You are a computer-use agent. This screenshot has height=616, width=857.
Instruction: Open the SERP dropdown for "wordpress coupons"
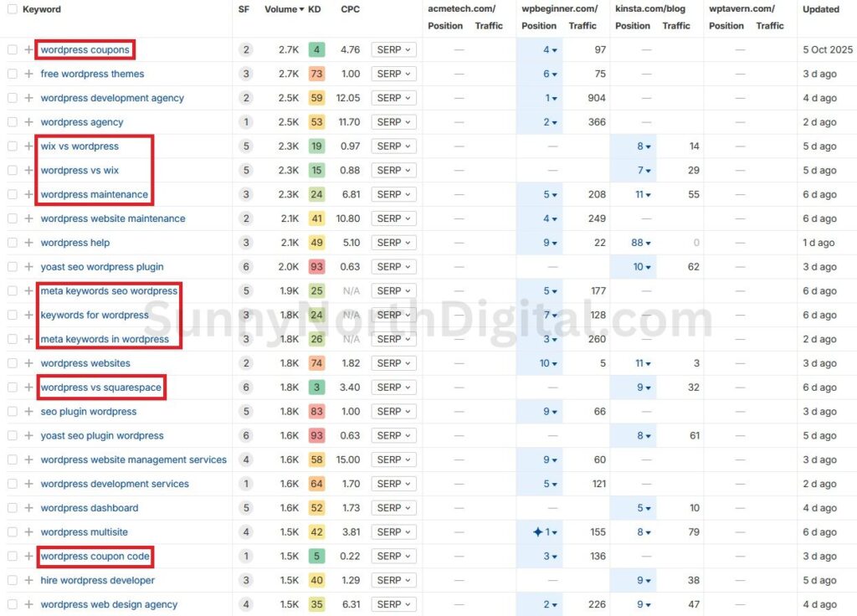coord(393,49)
